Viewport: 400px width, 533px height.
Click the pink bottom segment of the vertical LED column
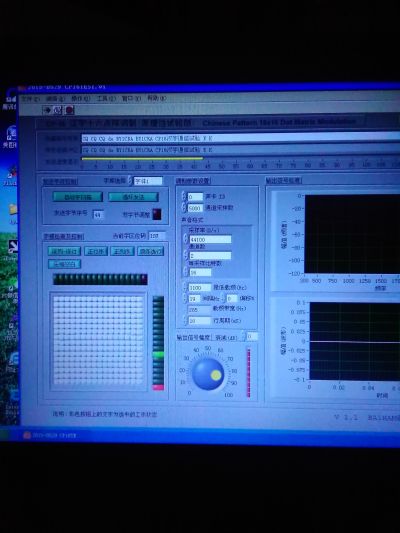(158, 387)
